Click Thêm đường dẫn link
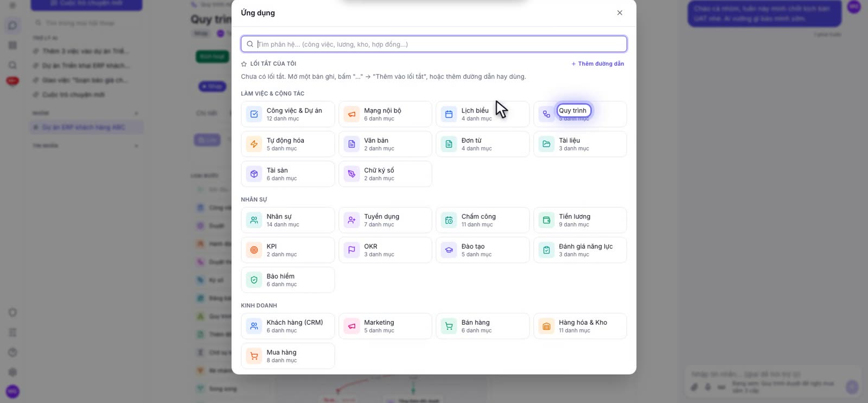 pyautogui.click(x=597, y=64)
